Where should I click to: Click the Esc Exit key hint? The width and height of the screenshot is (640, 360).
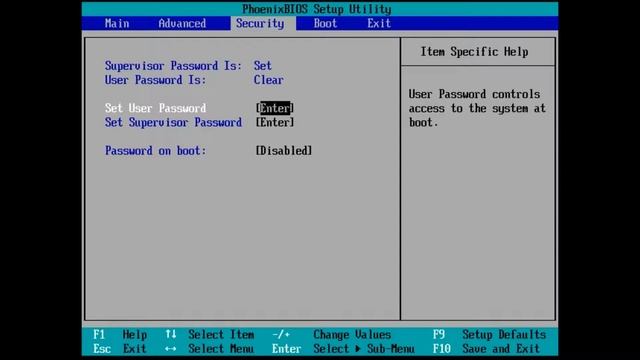[120, 349]
